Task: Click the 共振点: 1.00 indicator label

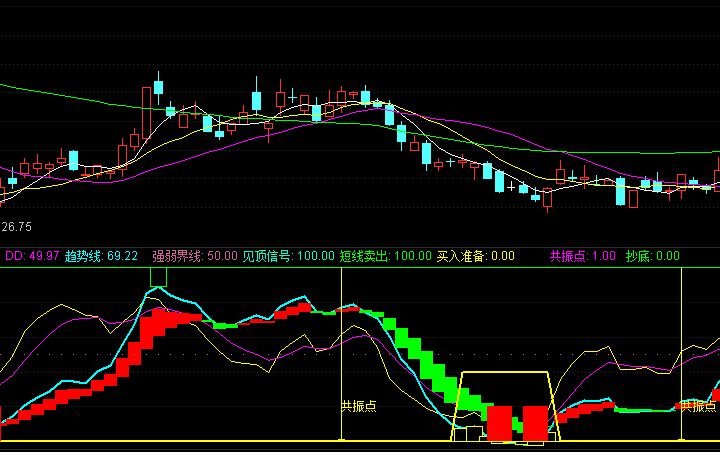Action: [x=583, y=256]
